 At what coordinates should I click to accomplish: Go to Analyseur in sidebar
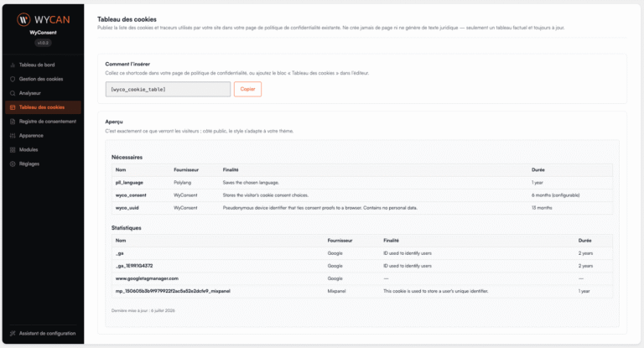tap(43, 93)
